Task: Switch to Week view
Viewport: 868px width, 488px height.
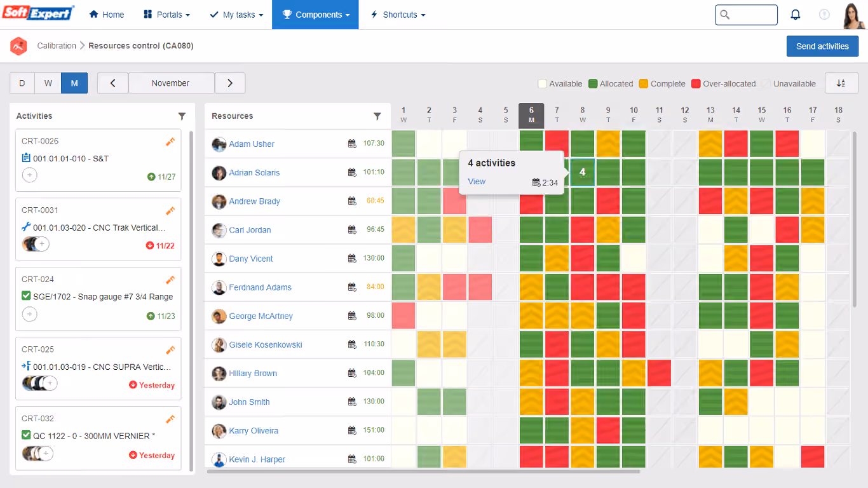Action: point(48,83)
